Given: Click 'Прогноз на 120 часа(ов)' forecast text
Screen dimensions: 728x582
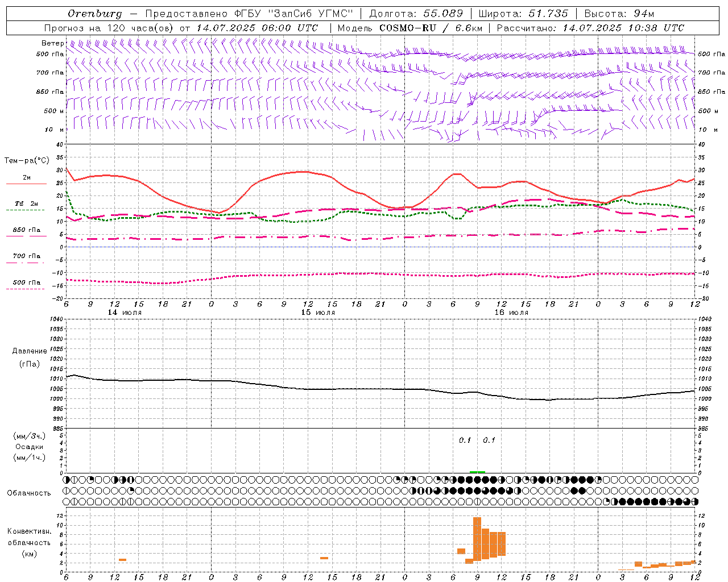Looking at the screenshot, I should [109, 28].
